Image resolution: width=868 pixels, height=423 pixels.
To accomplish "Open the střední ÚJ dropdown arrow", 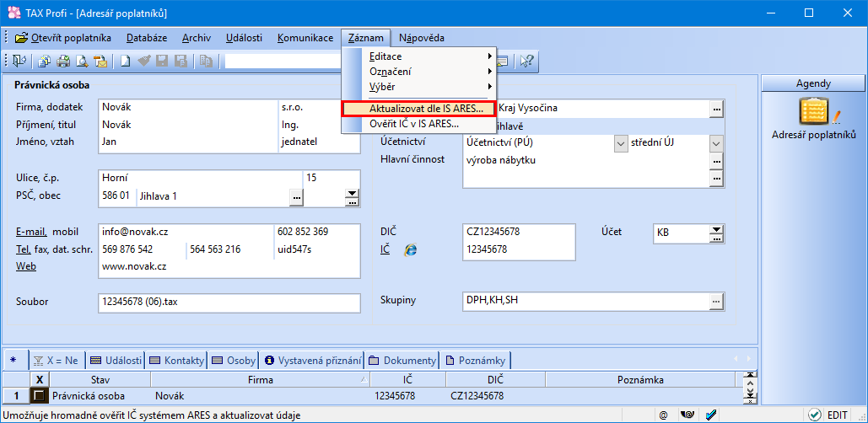I will [717, 143].
